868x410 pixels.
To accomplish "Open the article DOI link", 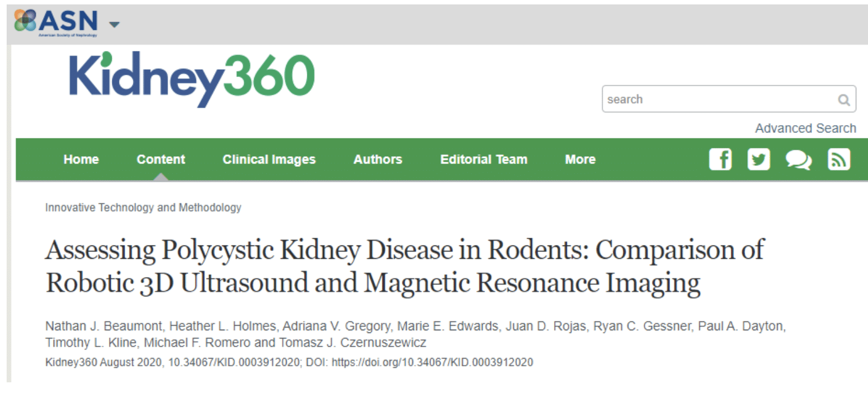I will pyautogui.click(x=432, y=363).
